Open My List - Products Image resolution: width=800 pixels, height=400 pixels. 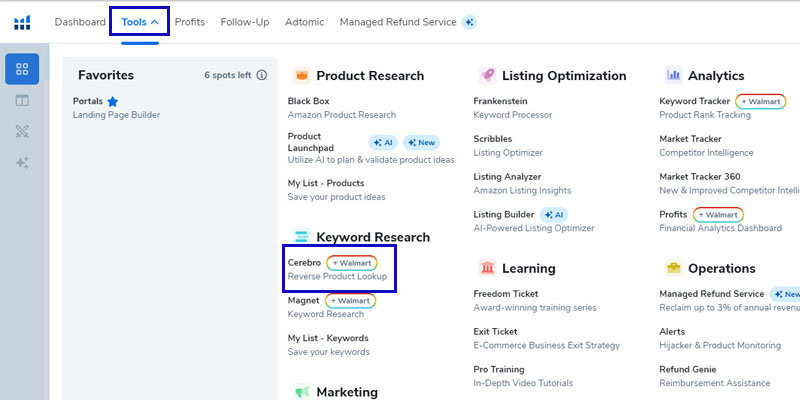pyautogui.click(x=337, y=190)
